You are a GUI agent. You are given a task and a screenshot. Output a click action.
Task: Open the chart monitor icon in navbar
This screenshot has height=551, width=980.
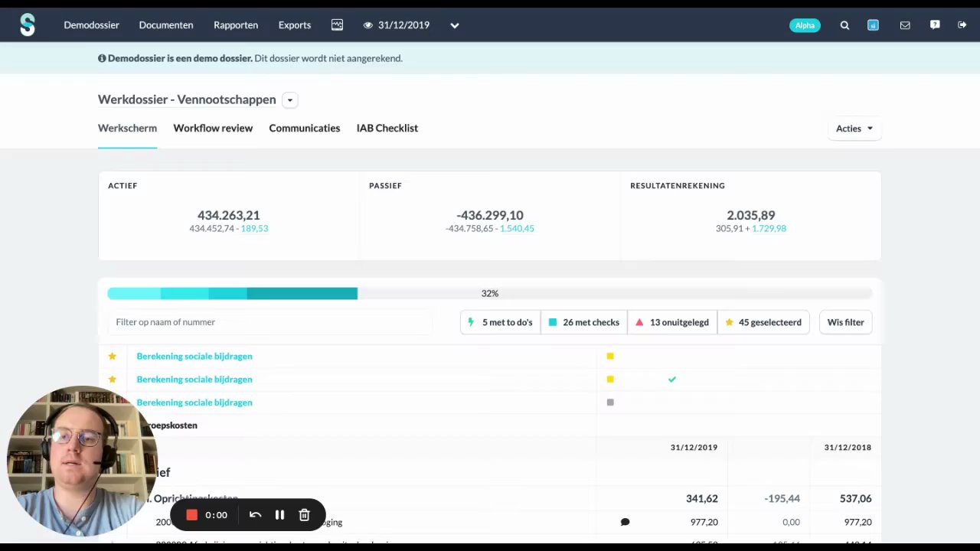(x=337, y=25)
